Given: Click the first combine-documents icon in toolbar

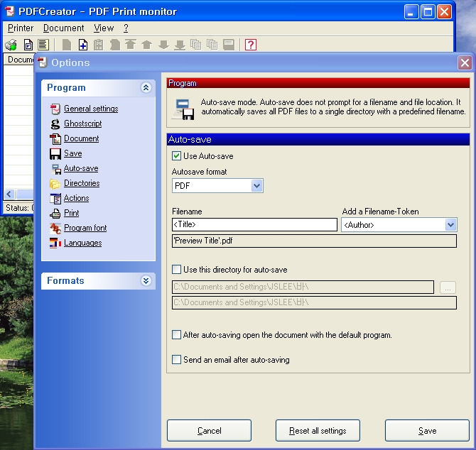Looking at the screenshot, I should 196,45.
